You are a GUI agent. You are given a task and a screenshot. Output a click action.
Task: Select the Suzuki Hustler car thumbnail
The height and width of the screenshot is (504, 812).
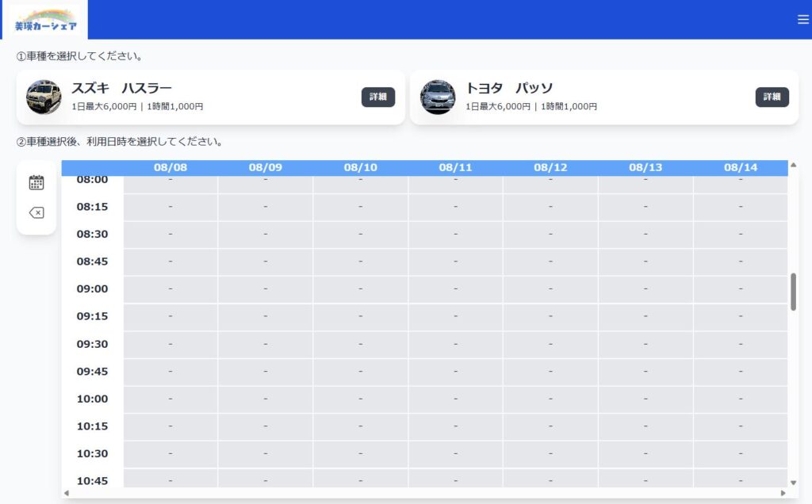(44, 97)
